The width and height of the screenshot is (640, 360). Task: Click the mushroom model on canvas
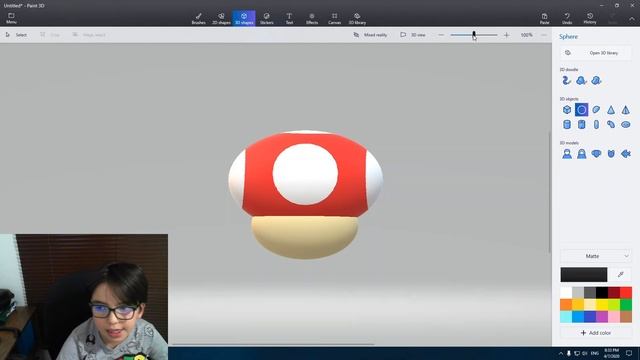point(305,194)
